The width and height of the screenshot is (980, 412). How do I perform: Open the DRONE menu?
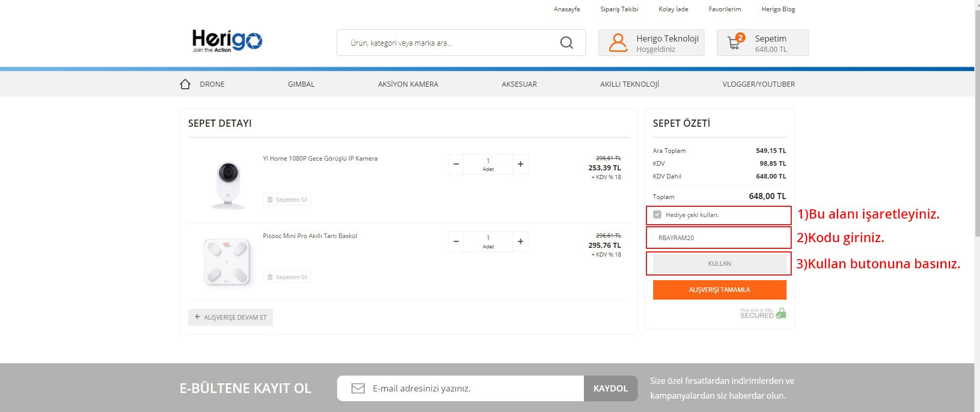click(212, 84)
